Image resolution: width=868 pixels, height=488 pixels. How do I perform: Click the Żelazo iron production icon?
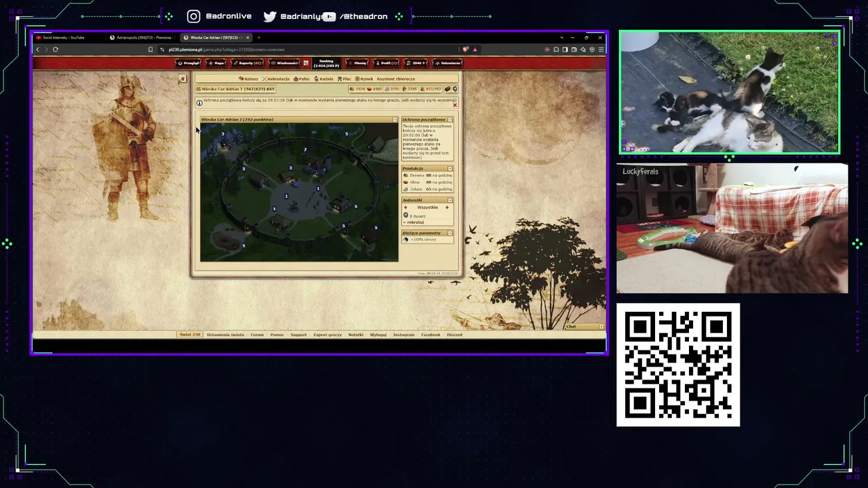click(406, 189)
